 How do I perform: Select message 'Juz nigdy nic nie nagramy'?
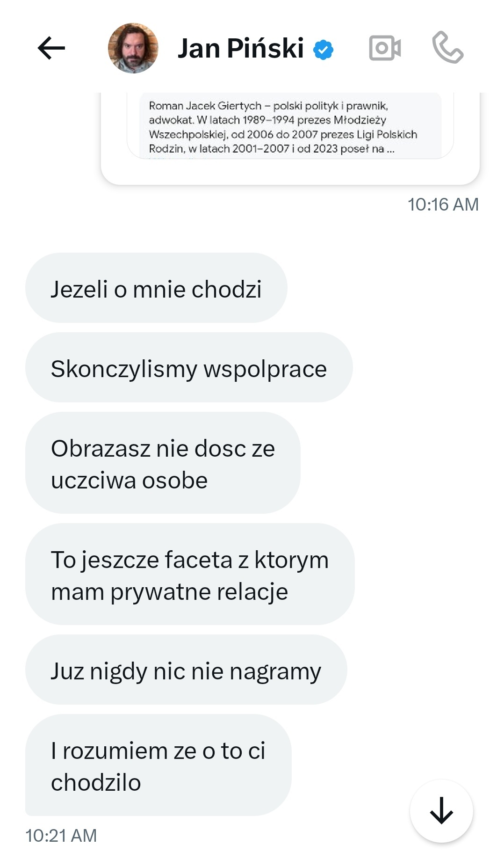(186, 670)
